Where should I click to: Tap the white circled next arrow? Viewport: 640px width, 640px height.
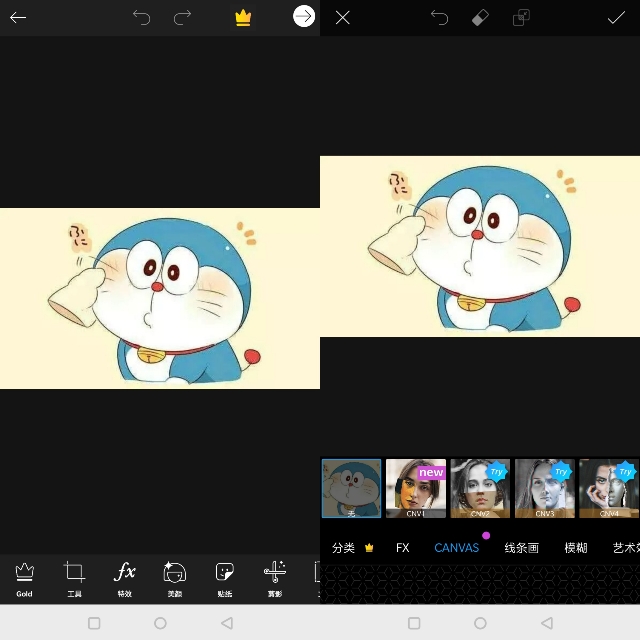tap(304, 16)
